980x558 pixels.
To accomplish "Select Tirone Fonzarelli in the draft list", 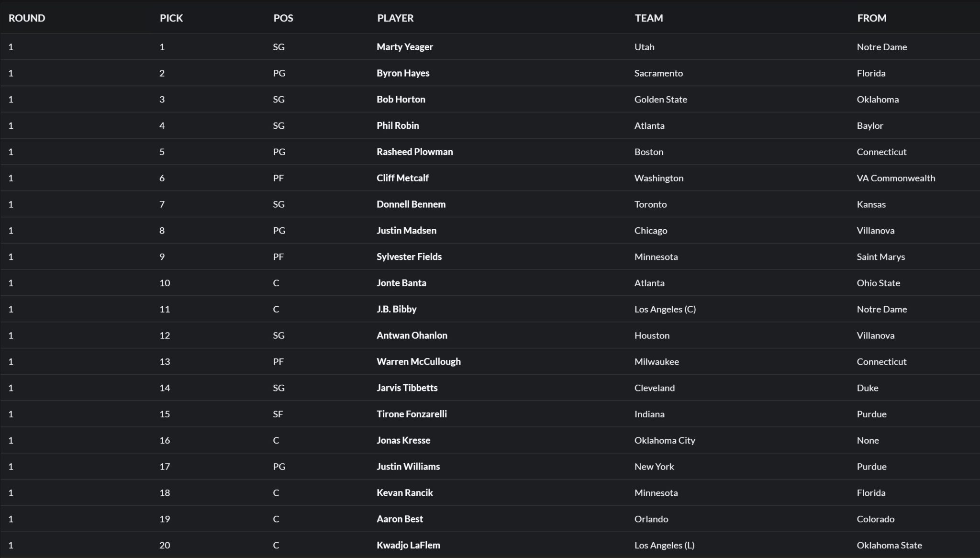I will [412, 414].
